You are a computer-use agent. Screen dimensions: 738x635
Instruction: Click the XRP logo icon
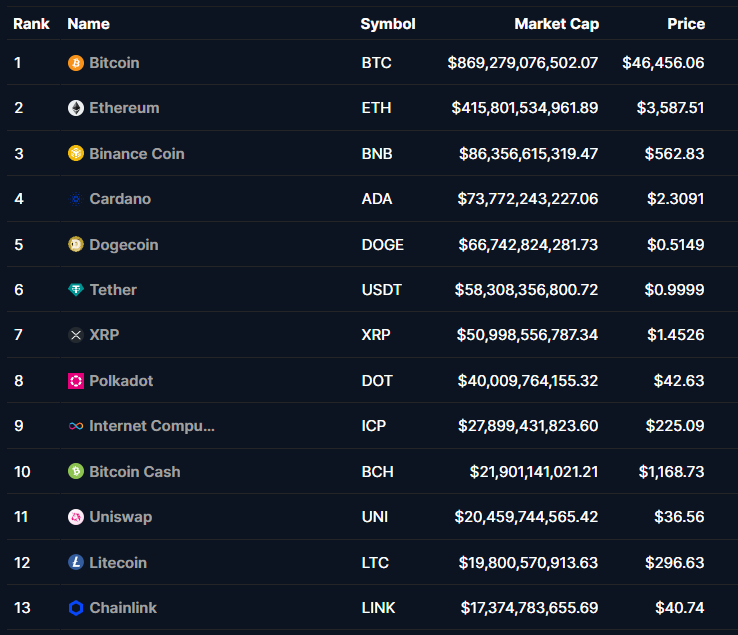[x=76, y=335]
